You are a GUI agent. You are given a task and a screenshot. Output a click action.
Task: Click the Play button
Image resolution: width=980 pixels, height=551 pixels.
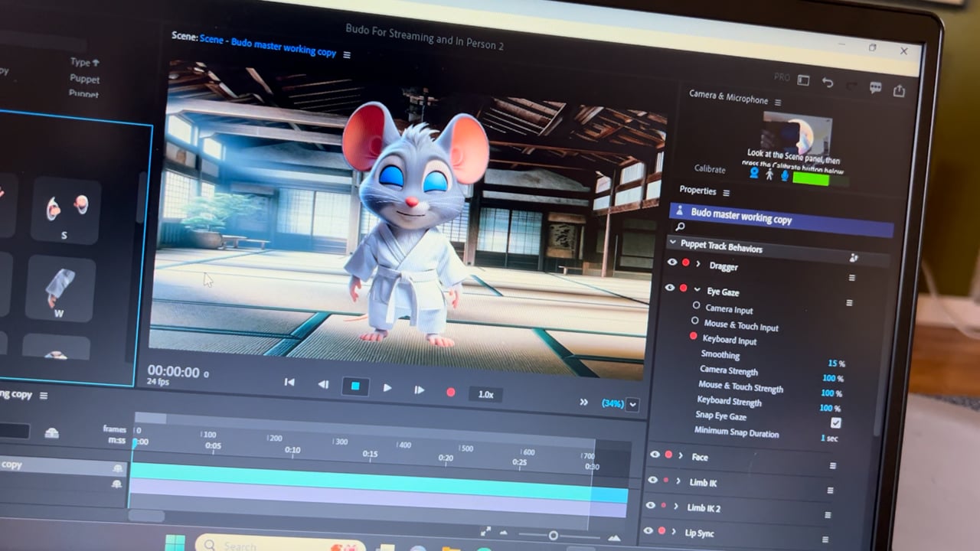tap(387, 389)
